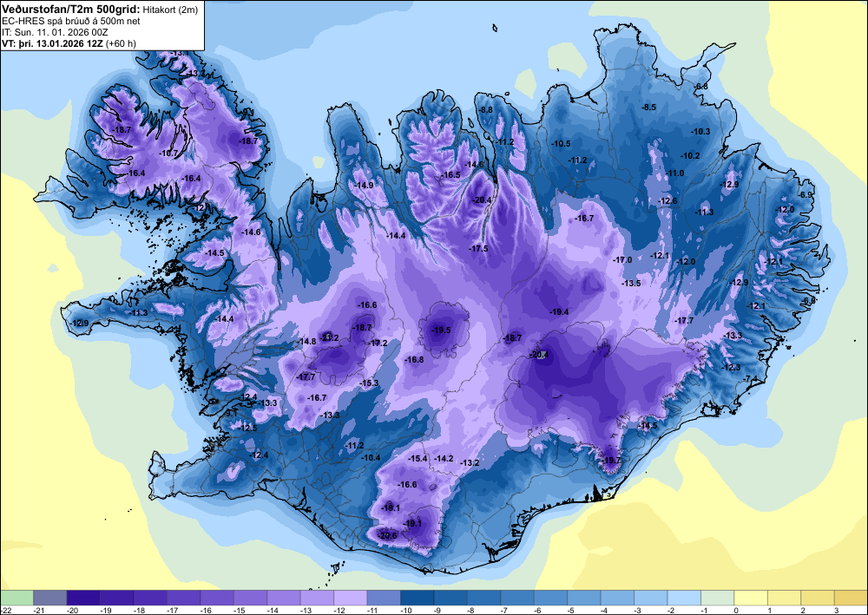Image resolution: width=868 pixels, height=615 pixels.
Task: Click the -13.5 temperature value
Action: [631, 283]
